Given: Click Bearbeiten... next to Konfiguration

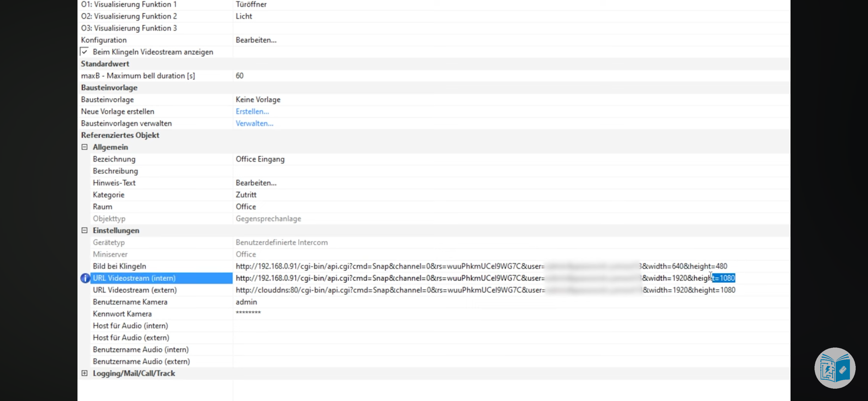Looking at the screenshot, I should (256, 40).
